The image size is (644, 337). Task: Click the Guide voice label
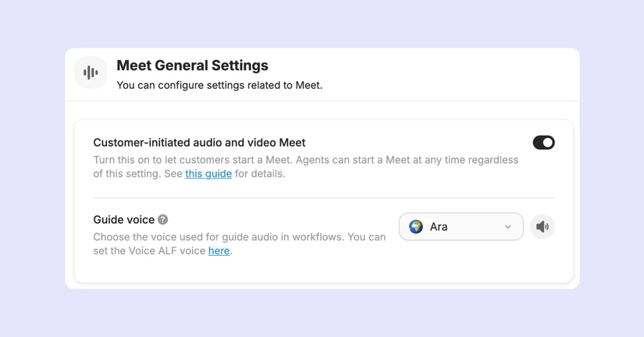click(x=123, y=220)
